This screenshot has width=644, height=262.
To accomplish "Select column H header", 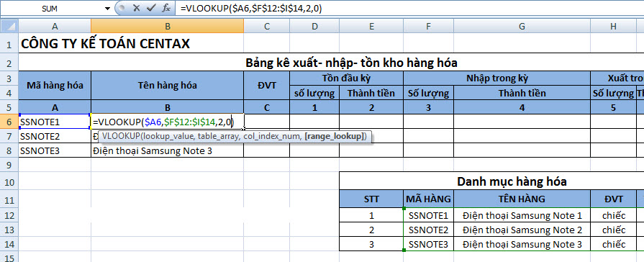I will pyautogui.click(x=613, y=27).
